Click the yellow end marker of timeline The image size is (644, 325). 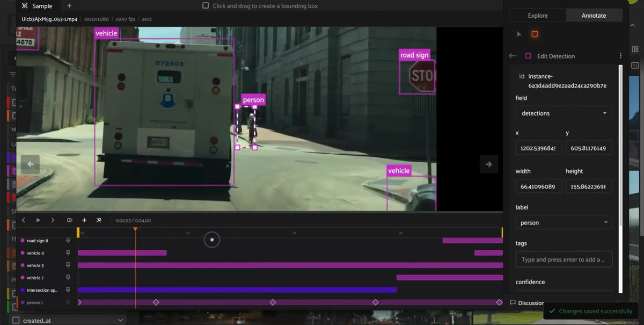(x=502, y=232)
